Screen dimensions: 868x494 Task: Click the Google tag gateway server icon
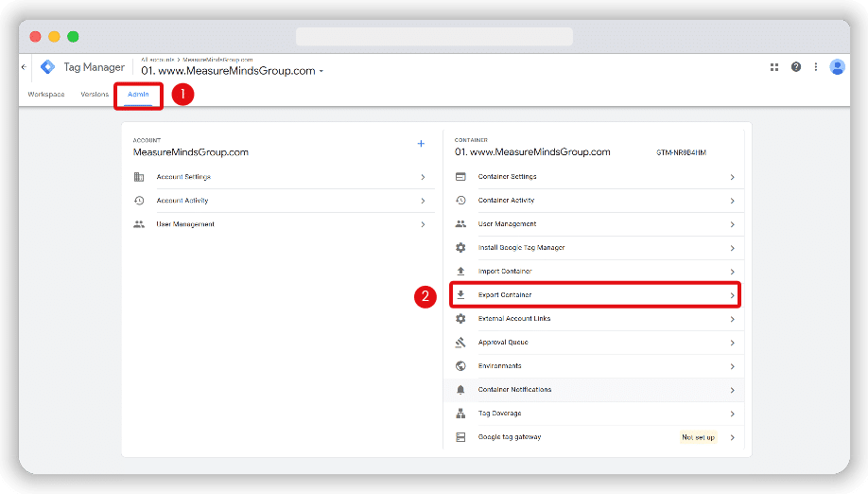(x=460, y=437)
